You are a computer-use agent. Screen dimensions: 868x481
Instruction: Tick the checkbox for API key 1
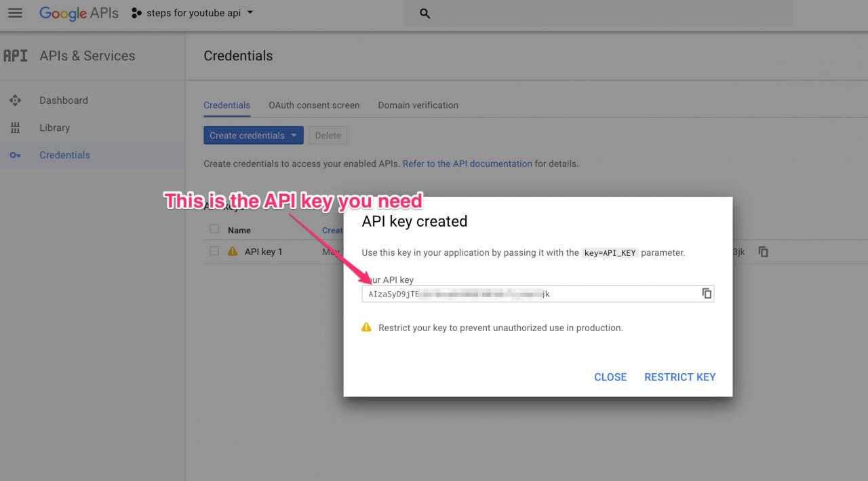tap(214, 251)
